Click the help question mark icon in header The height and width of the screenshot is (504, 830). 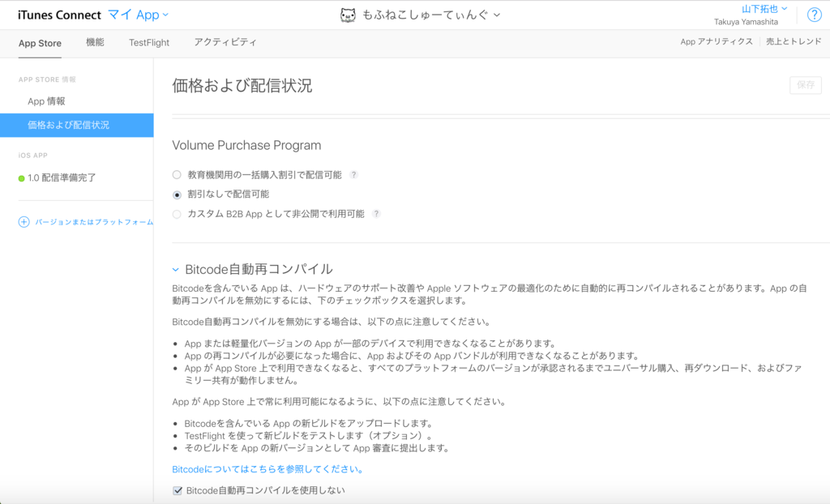[x=814, y=15]
